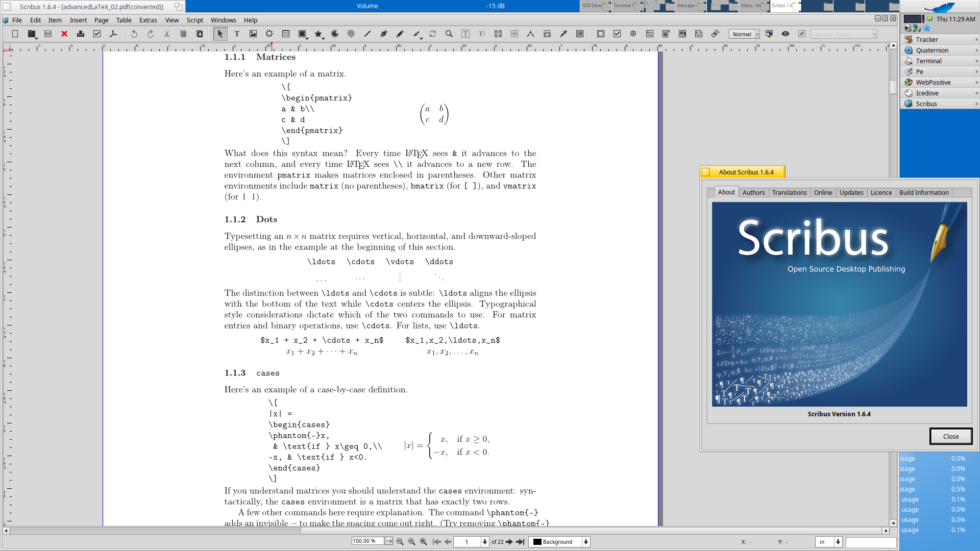Image resolution: width=980 pixels, height=551 pixels.
Task: Go to the next page arrow
Action: [509, 542]
